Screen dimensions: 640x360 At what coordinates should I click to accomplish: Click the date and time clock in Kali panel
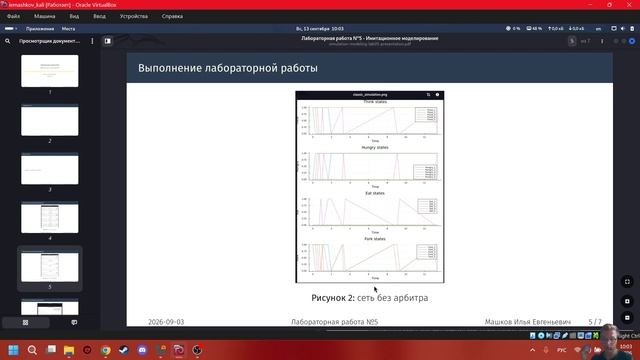[320, 29]
